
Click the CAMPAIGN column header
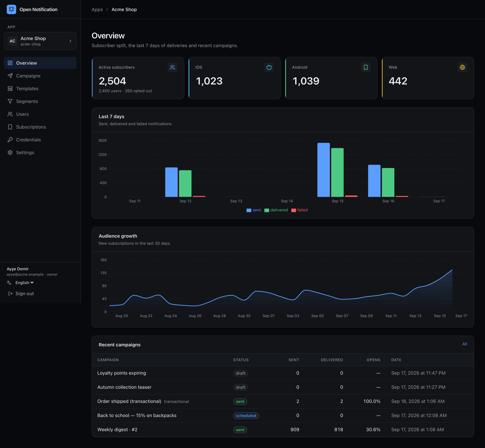pos(108,360)
